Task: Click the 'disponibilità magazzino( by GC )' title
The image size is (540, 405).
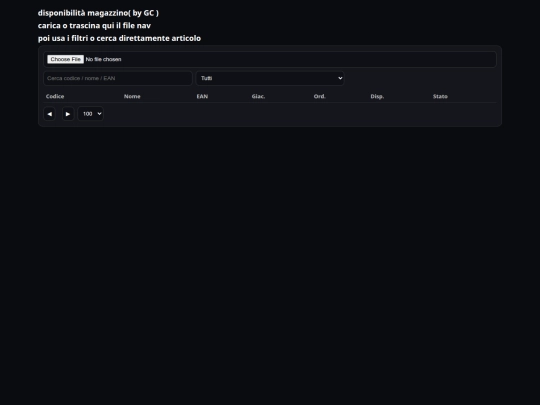Action: 98,13
